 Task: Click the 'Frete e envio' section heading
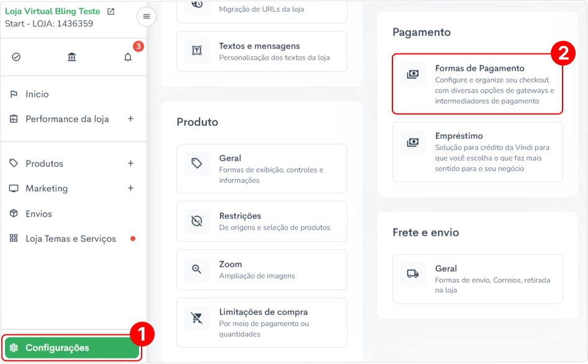425,233
